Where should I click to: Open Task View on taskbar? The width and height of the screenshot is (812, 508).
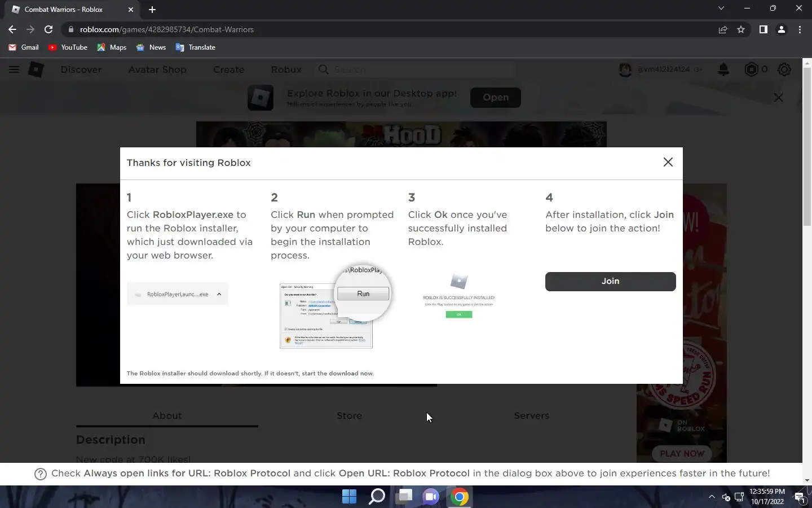404,497
